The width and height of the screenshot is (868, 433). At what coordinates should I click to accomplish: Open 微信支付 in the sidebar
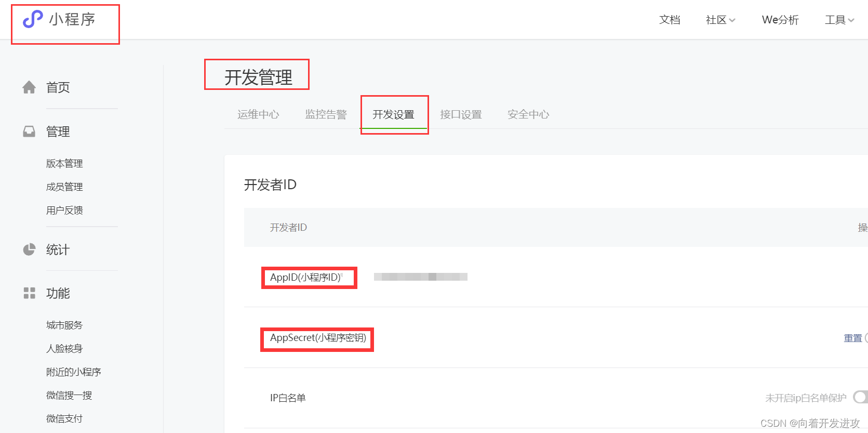(64, 418)
